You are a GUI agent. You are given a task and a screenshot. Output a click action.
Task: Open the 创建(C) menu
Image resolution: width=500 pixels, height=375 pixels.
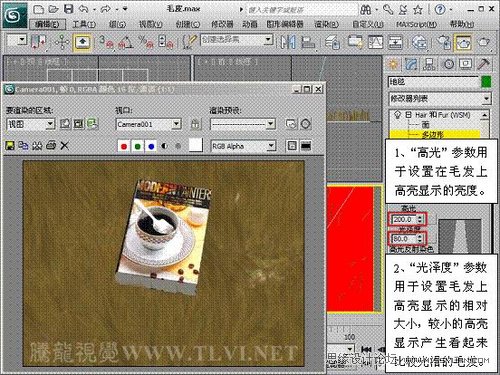pyautogui.click(x=188, y=24)
